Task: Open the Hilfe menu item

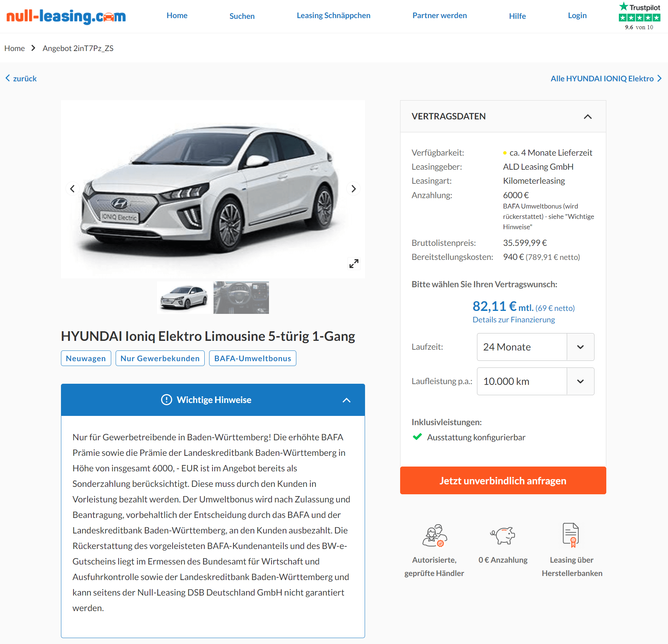Action: click(517, 16)
